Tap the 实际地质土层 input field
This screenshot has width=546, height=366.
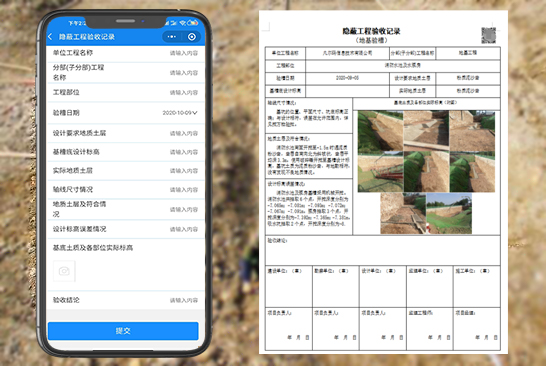(125, 171)
